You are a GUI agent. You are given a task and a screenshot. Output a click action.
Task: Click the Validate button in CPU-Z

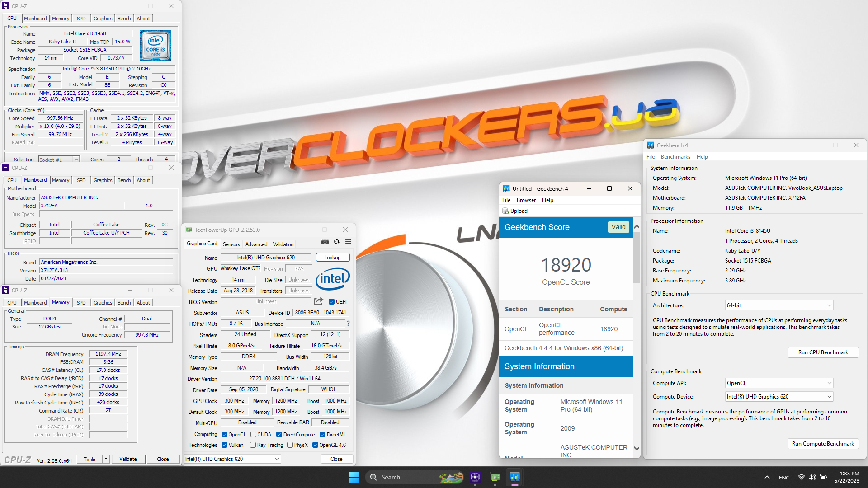click(128, 459)
